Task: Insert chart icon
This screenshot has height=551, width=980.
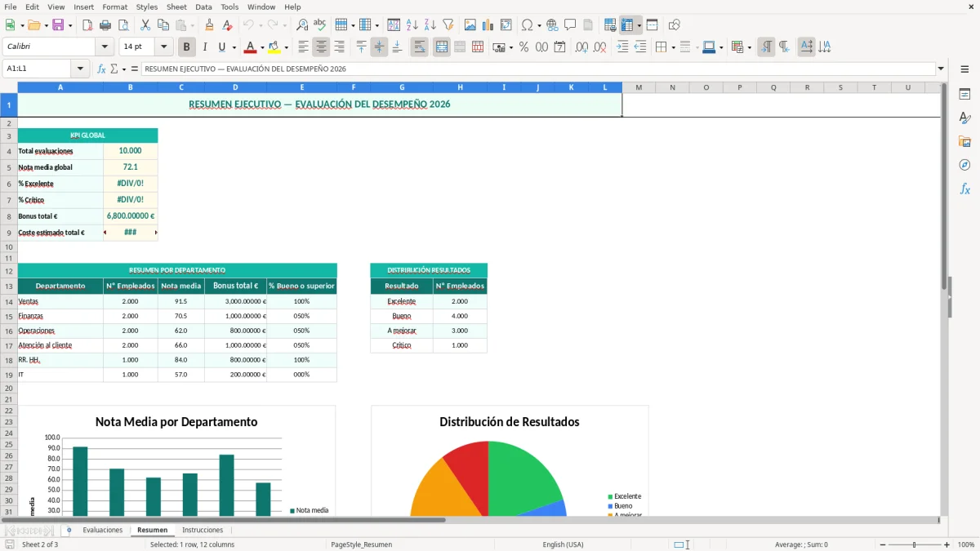Action: pyautogui.click(x=488, y=25)
